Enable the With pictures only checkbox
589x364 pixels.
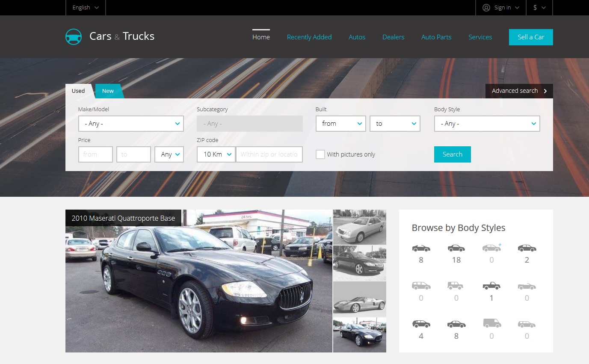coord(320,154)
